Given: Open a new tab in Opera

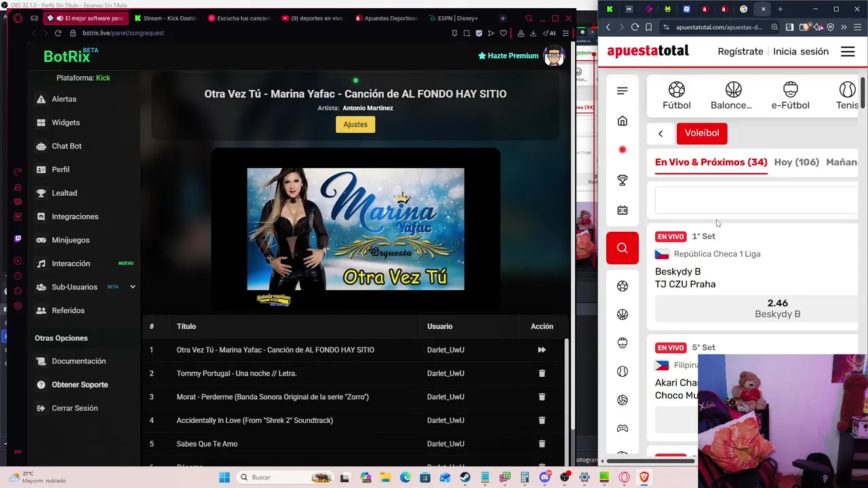Looking at the screenshot, I should coord(502,18).
